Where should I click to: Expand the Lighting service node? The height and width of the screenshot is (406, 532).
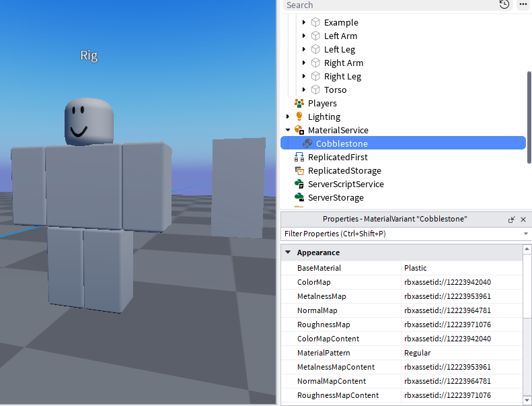[288, 116]
